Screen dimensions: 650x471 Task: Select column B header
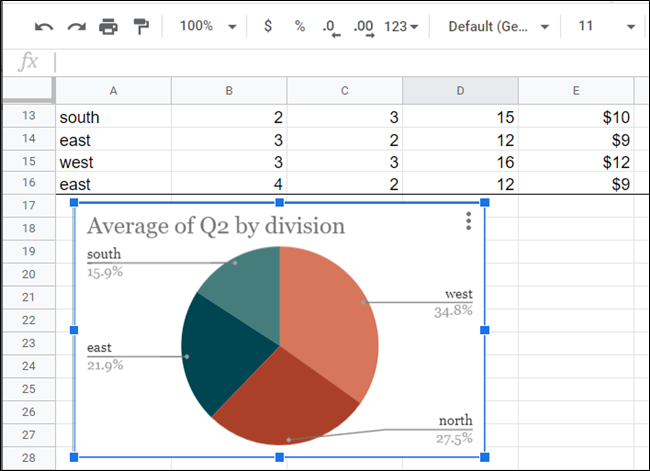pyautogui.click(x=229, y=91)
